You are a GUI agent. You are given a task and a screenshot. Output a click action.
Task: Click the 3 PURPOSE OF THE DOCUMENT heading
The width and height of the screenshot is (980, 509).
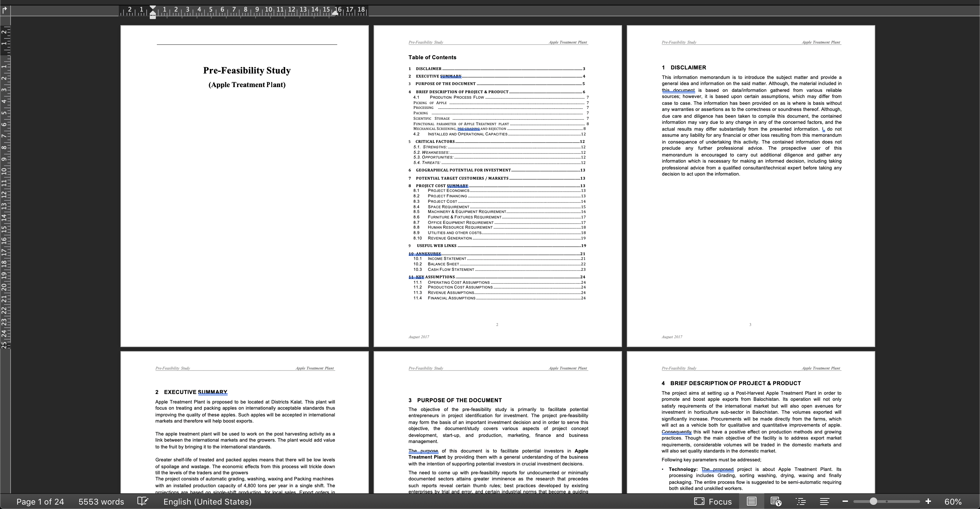pos(455,400)
